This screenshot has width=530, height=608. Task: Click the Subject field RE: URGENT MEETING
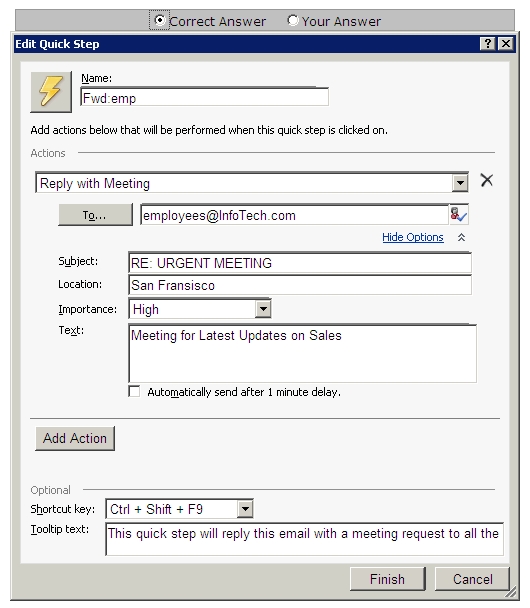[x=300, y=263]
